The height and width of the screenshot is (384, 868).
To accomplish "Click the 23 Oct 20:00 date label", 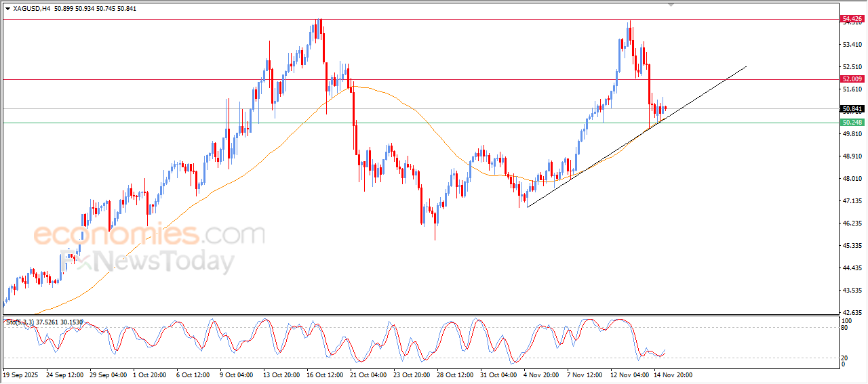I will [x=412, y=375].
